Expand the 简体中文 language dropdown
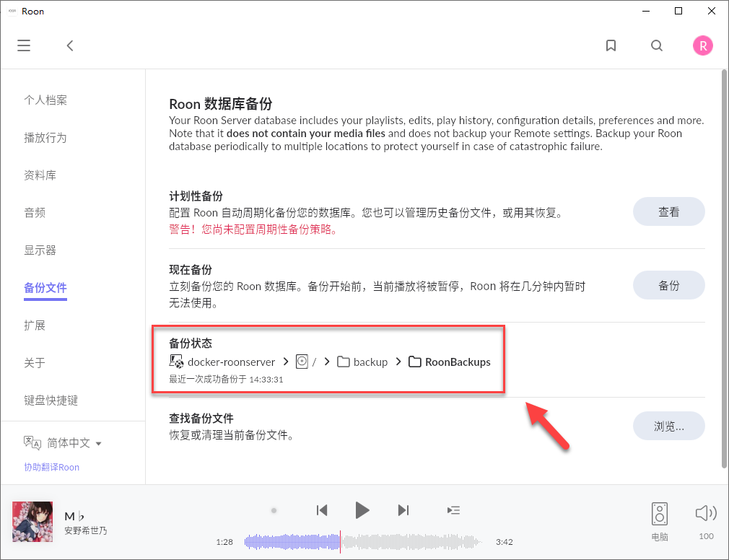 pos(74,443)
